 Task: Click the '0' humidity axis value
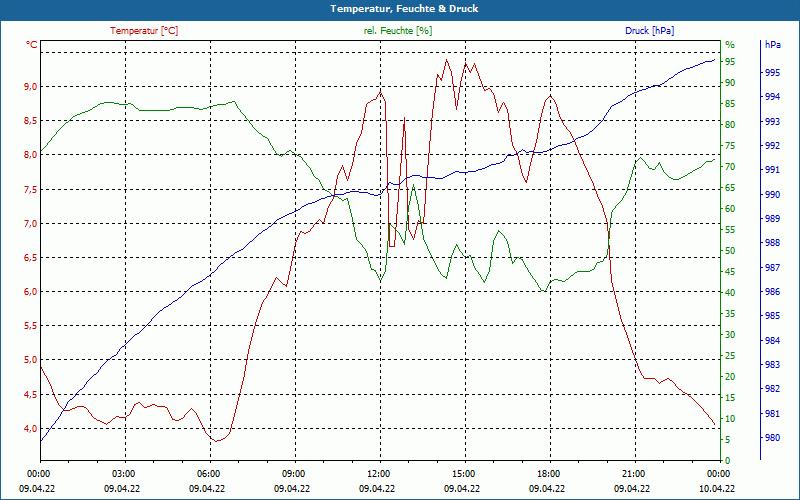tap(728, 461)
